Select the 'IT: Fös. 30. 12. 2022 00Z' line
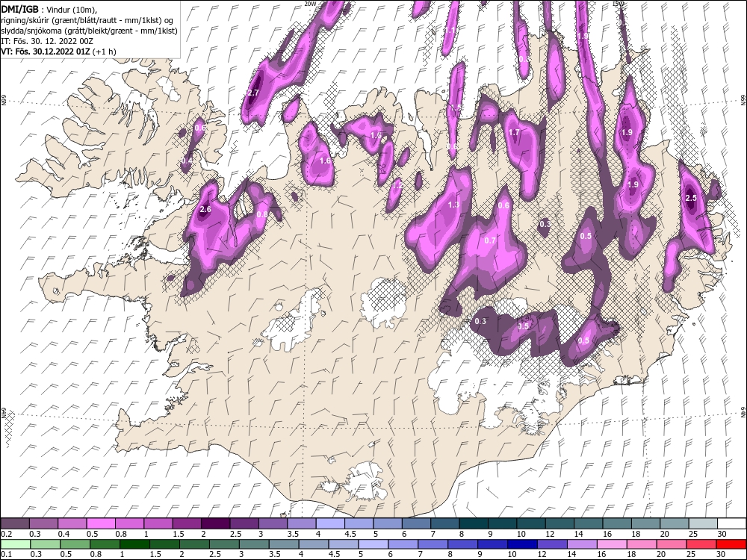The height and width of the screenshot is (560, 747). point(46,41)
